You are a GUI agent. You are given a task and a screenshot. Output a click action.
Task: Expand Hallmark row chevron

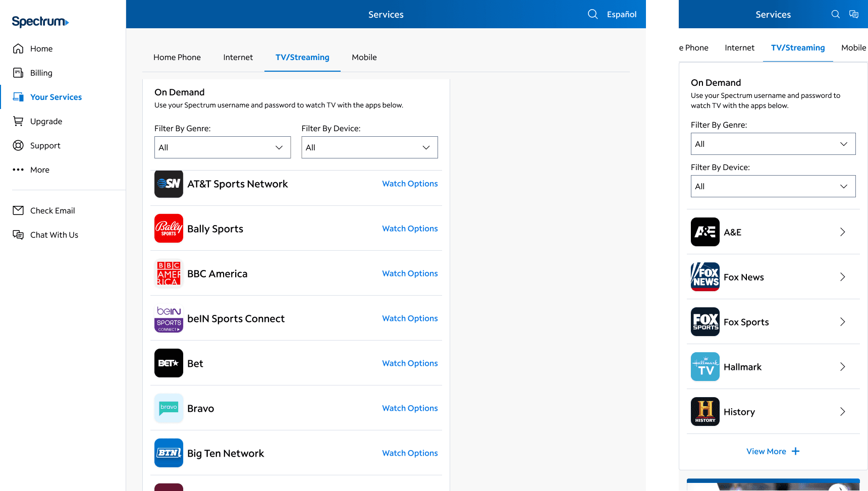coord(842,367)
